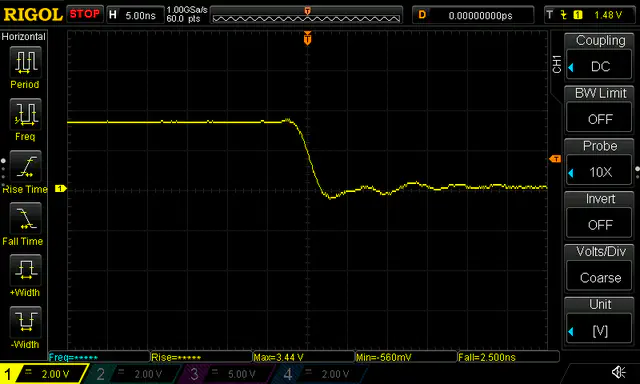640x384 pixels.
Task: Click the Freq measurement readout
Action: click(99, 357)
